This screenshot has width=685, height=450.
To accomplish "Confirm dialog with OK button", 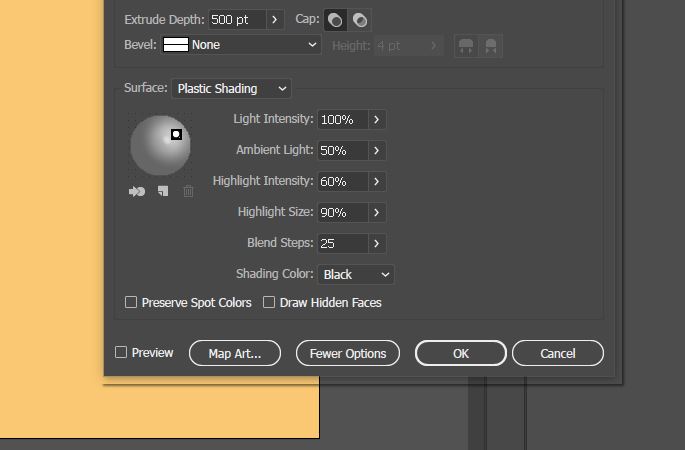I will [461, 353].
